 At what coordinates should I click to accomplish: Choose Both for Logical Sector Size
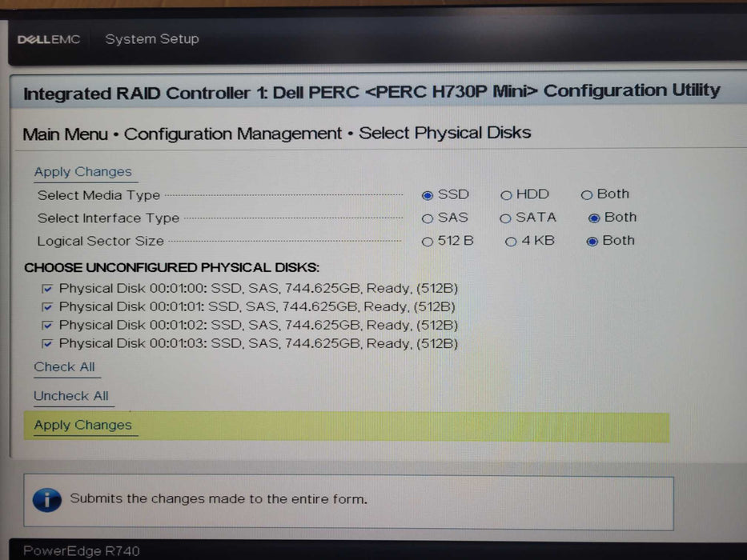click(x=592, y=242)
